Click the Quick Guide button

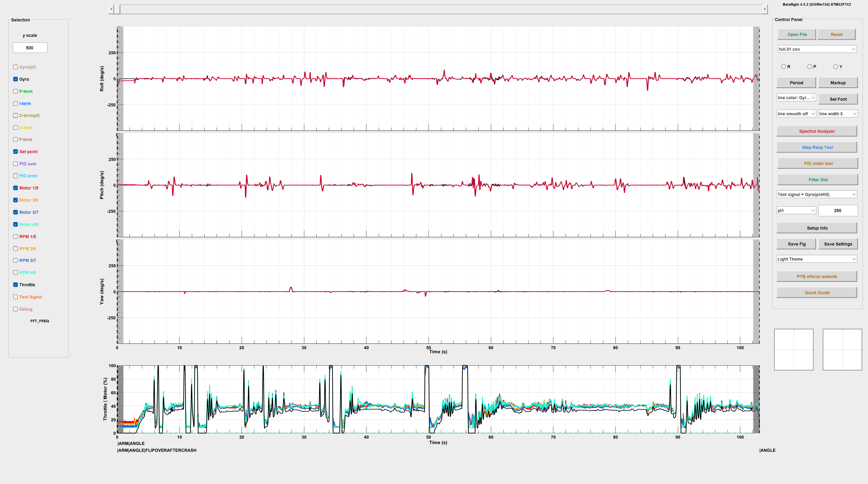(x=817, y=293)
